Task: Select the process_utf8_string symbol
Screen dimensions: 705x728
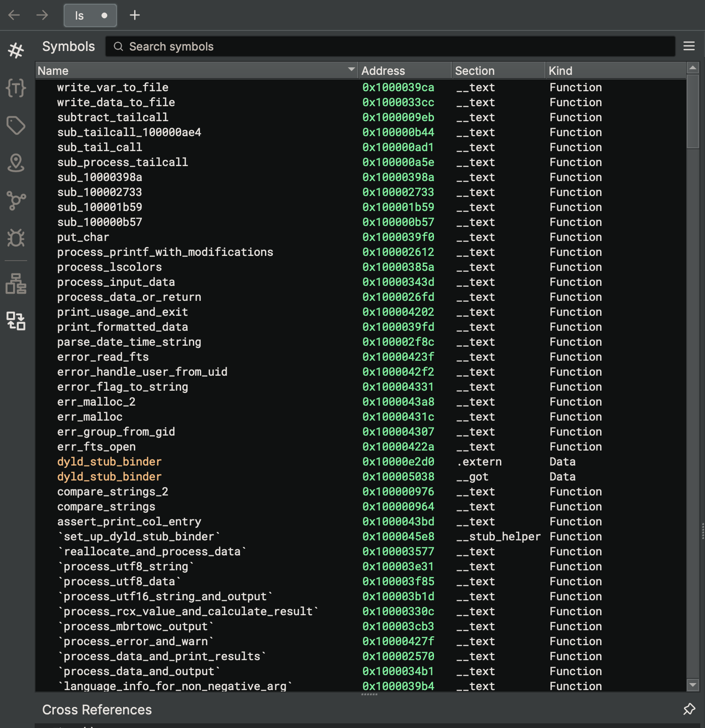Action: pyautogui.click(x=126, y=567)
